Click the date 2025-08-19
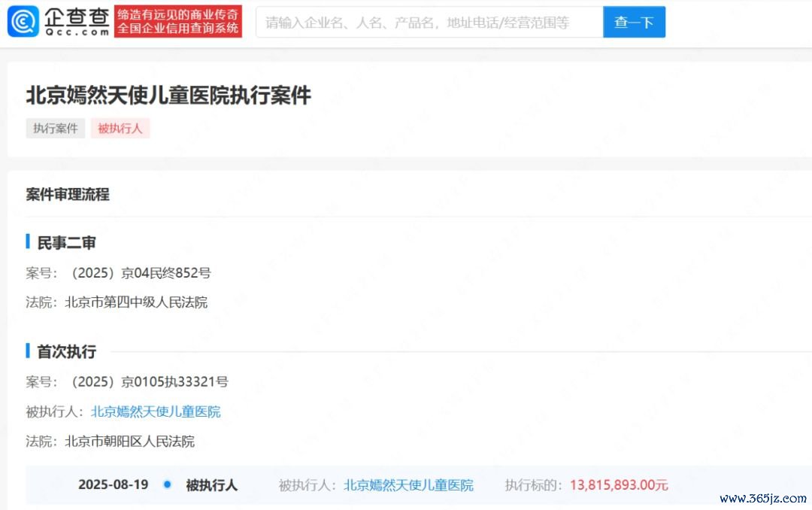This screenshot has width=812, height=510. tap(114, 485)
